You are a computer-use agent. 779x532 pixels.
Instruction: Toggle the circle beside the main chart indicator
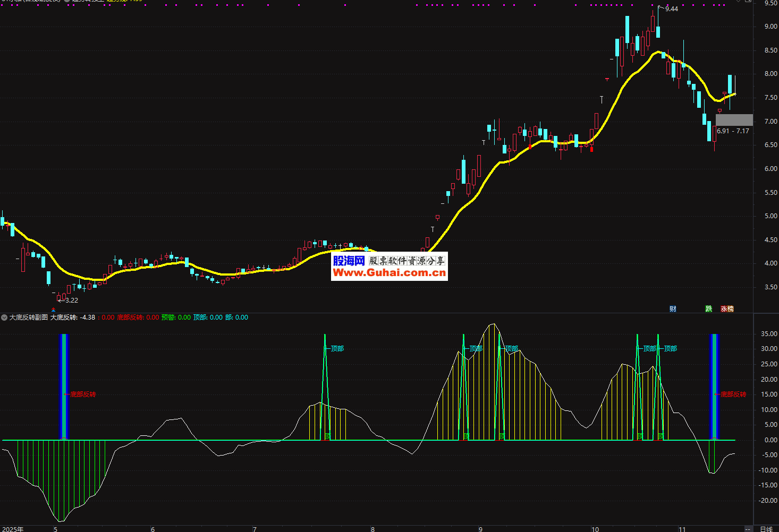67,1
